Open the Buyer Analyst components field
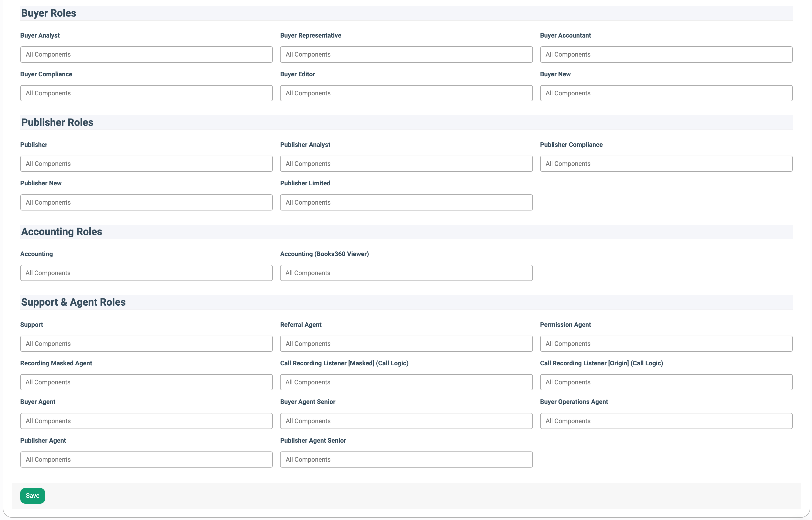This screenshot has width=812, height=520. coord(146,54)
